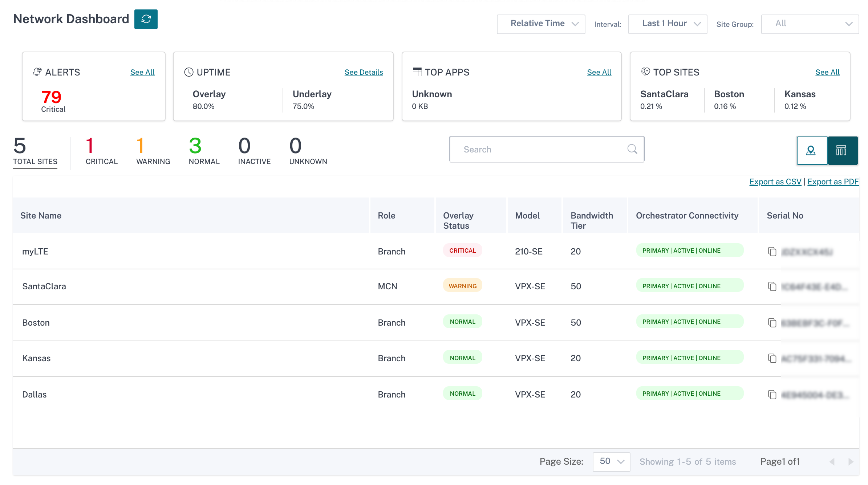
Task: Go to next page arrow
Action: [851, 462]
